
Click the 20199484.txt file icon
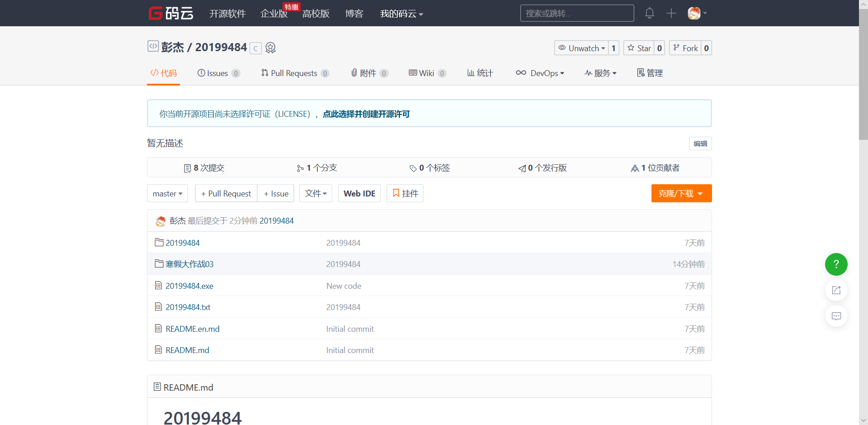click(x=158, y=307)
